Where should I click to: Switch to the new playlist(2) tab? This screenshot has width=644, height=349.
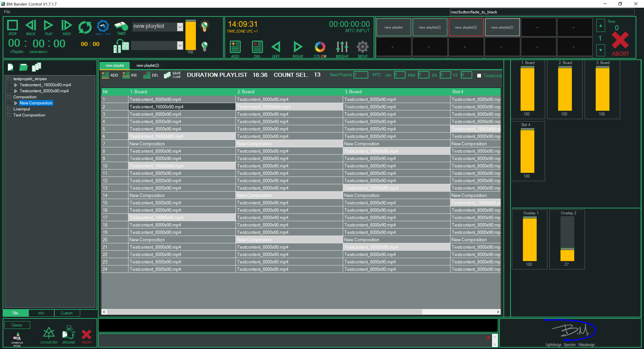(148, 66)
